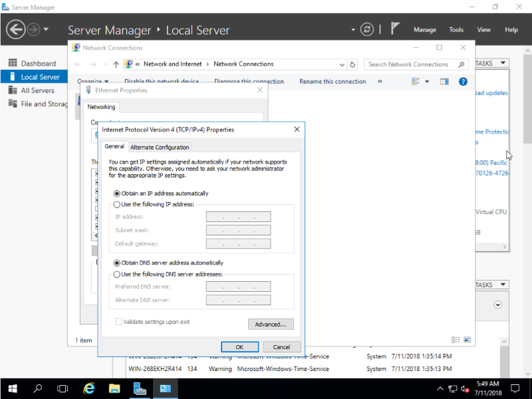Select the General tab

point(114,146)
